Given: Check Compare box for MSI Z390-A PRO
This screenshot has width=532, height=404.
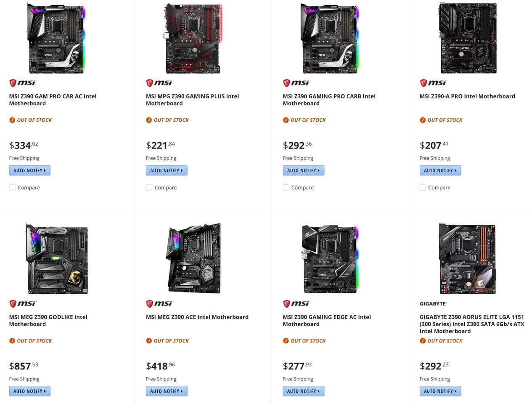Looking at the screenshot, I should coord(423,188).
